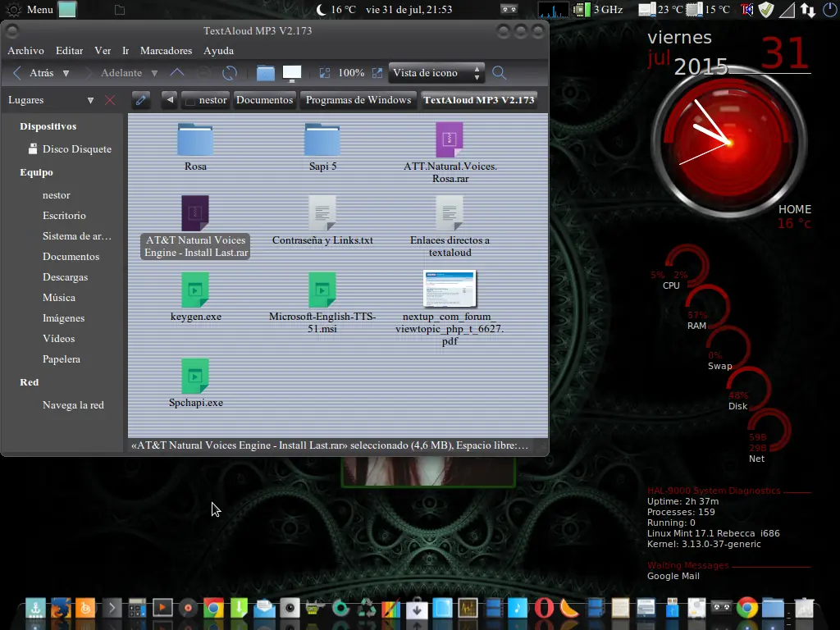Select Contraseña y Links.txt file
Viewport: 840px width, 630px height.
pyautogui.click(x=322, y=221)
